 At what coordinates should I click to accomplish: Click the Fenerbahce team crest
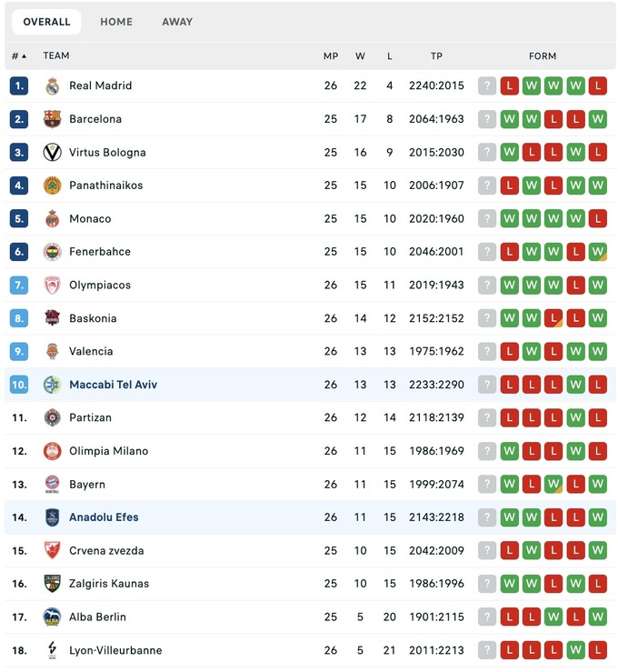pos(53,252)
